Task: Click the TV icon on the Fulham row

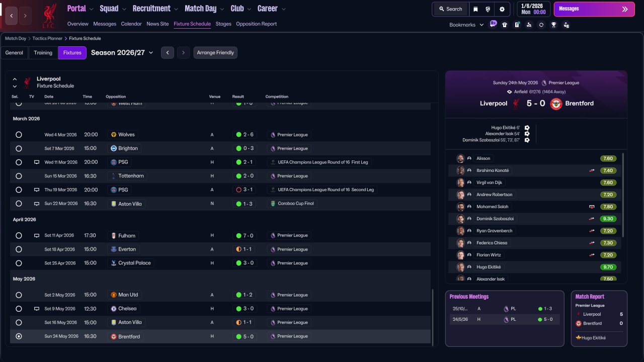Action: tap(36, 235)
